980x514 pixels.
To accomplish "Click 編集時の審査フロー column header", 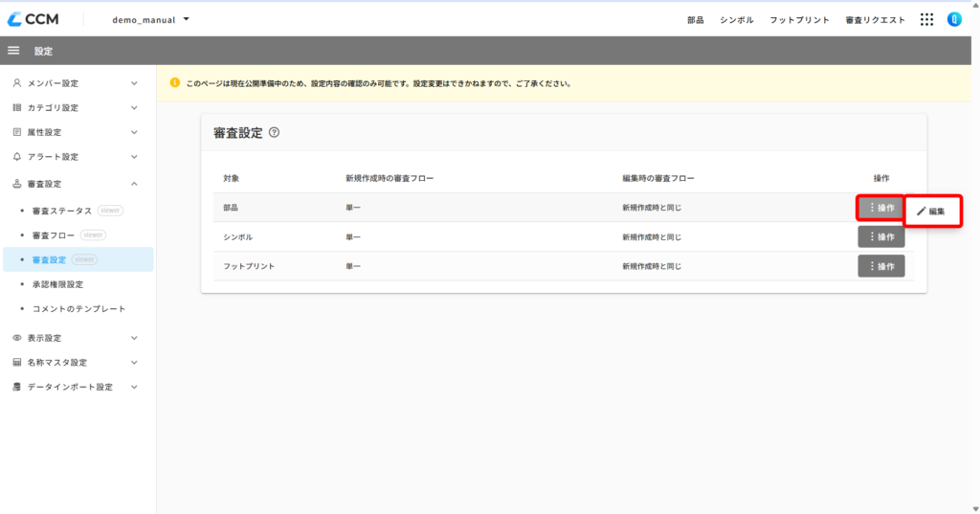I will (658, 178).
